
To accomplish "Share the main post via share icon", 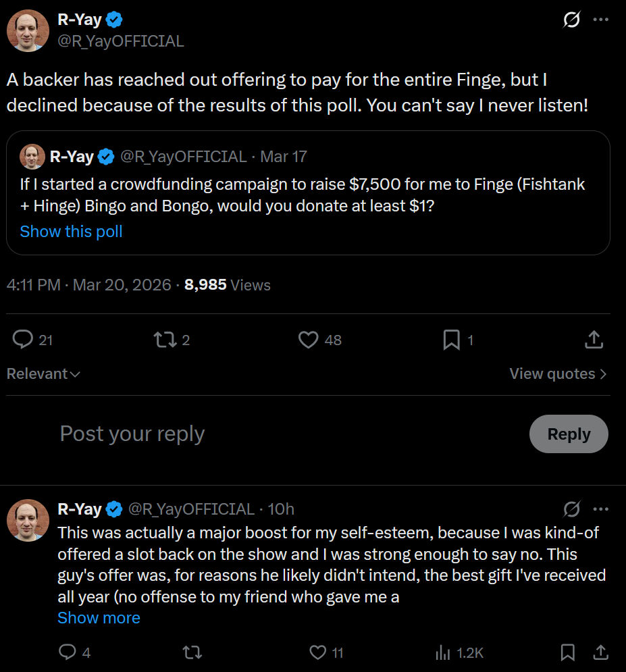I will 593,340.
